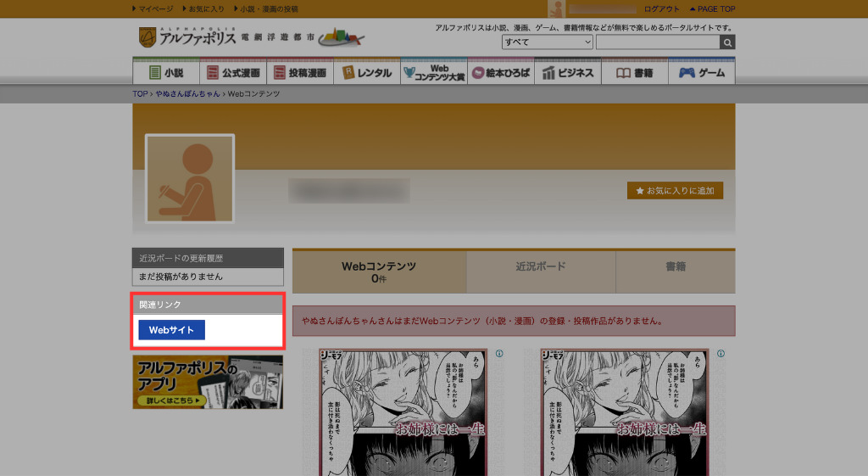The image size is (868, 476).
Task: Open the レンタル navigation tab
Action: pyautogui.click(x=367, y=72)
